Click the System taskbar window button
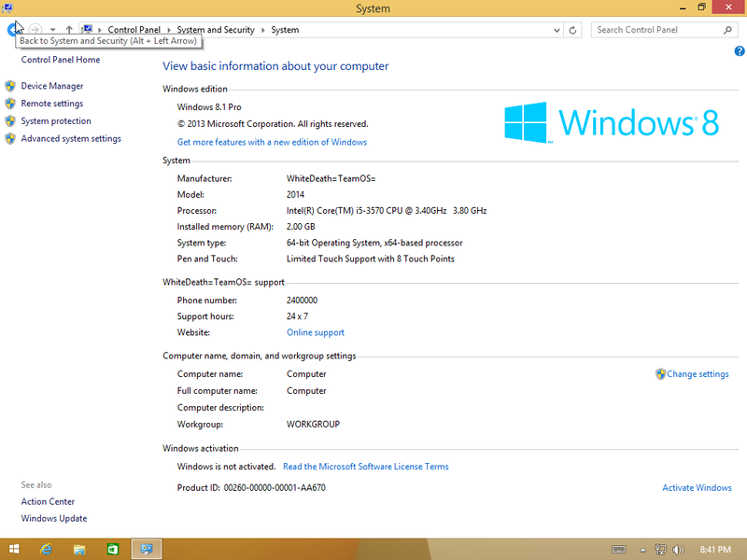Screen dimensions: 747x560 pyautogui.click(x=147, y=549)
